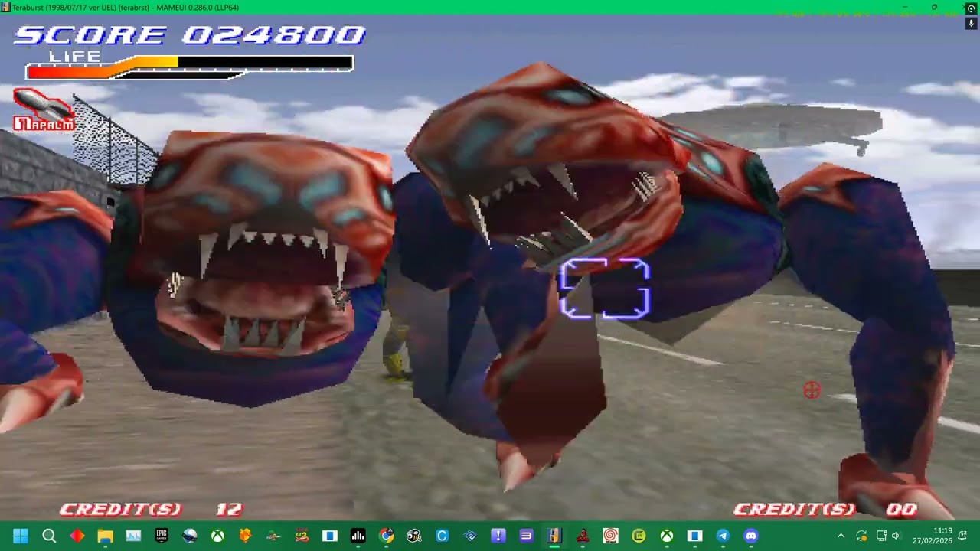The height and width of the screenshot is (551, 980).
Task: Open the orange fox-head taskbar app
Action: (246, 536)
